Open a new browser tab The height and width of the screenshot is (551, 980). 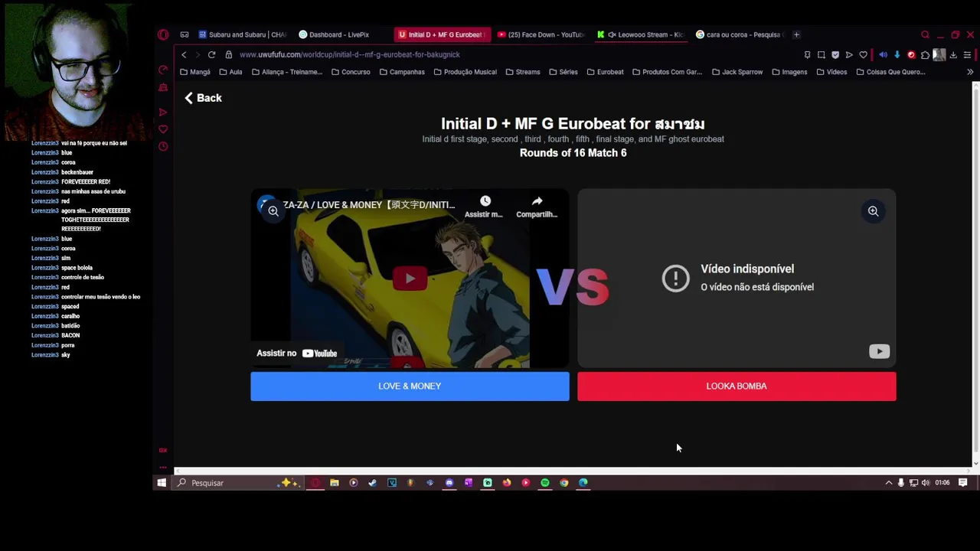pos(796,34)
